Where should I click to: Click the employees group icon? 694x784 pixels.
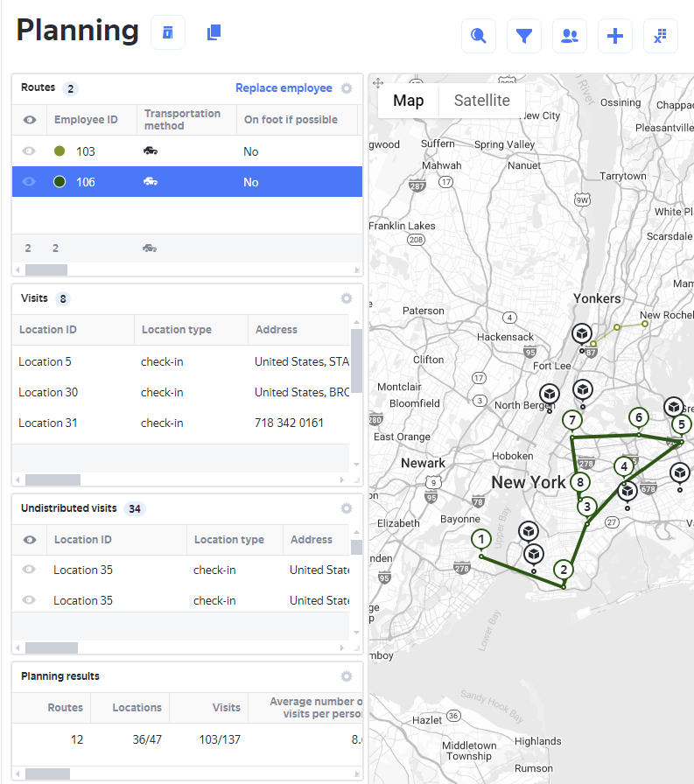(x=570, y=36)
